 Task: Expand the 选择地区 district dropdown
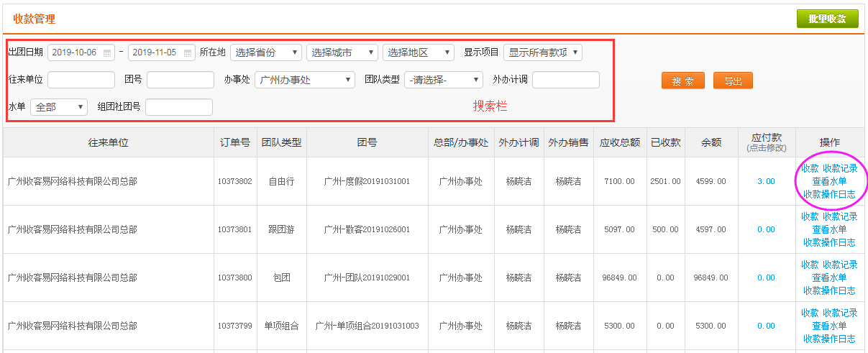[419, 52]
